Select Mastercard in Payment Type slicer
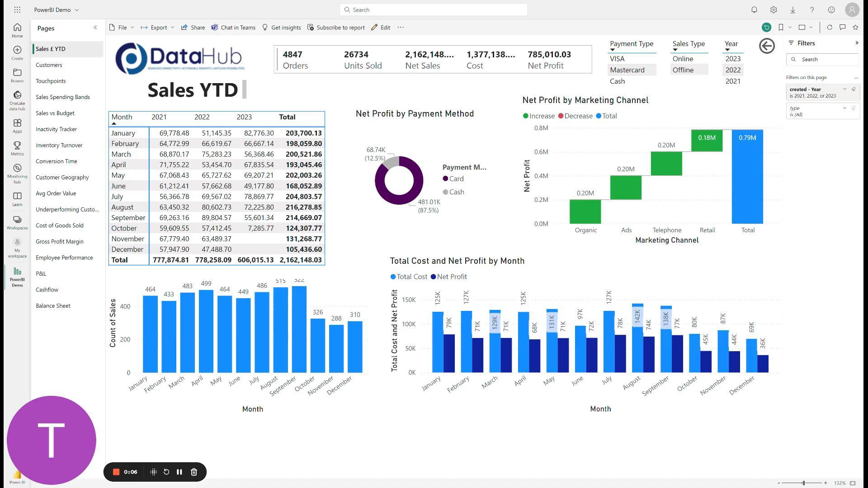 tap(627, 70)
